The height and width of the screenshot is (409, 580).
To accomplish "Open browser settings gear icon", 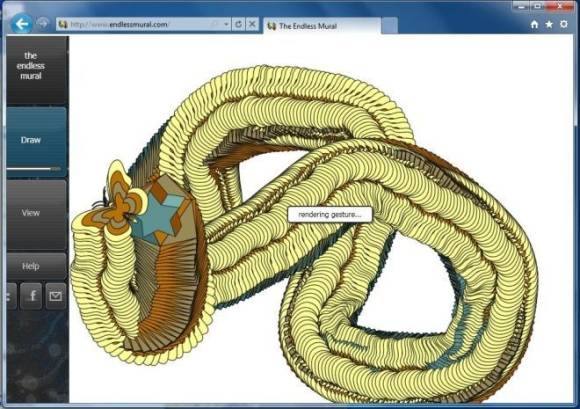I will tap(563, 24).
